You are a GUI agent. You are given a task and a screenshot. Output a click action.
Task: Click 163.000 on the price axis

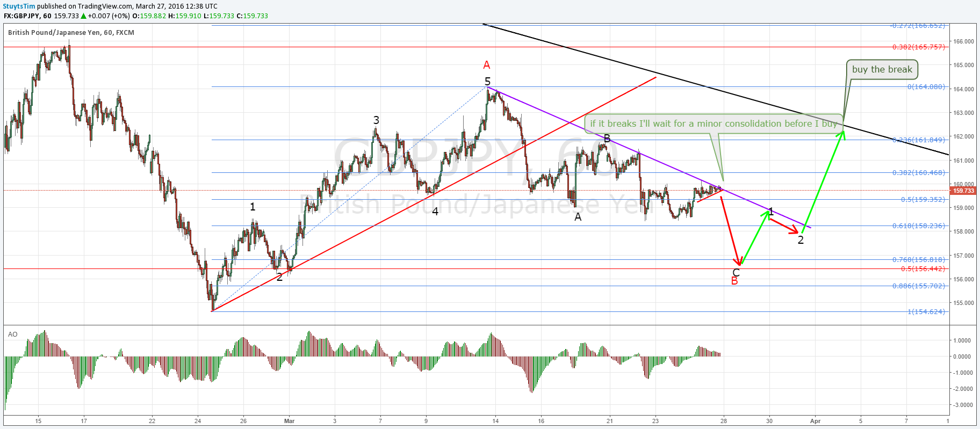click(963, 113)
